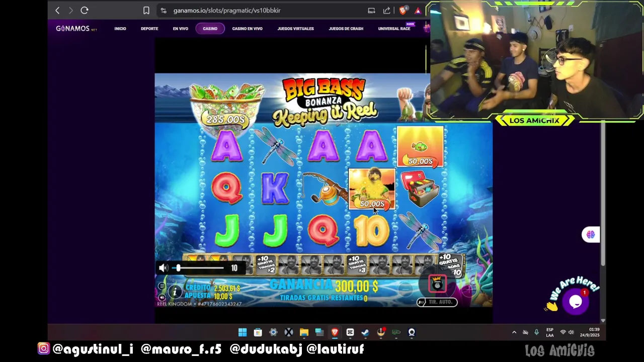644x362 pixels.
Task: Open the INICIO menu item
Action: coord(120,29)
